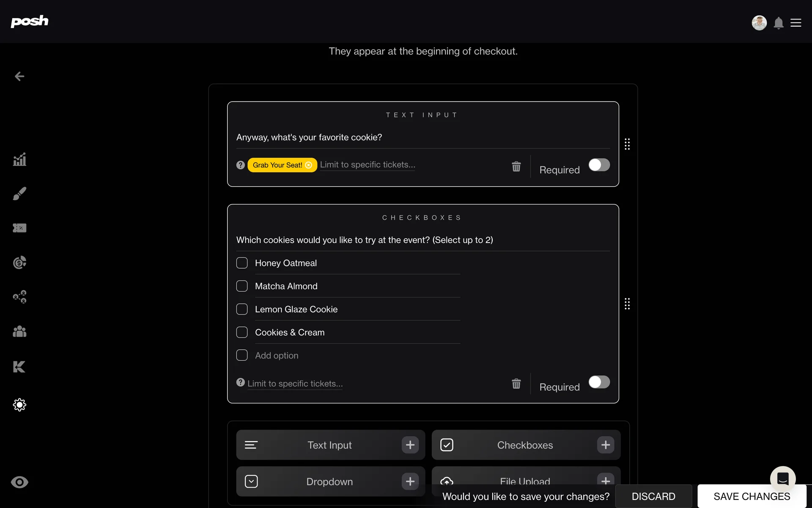812x508 pixels.
Task: Click the notifications bell icon
Action: [778, 23]
